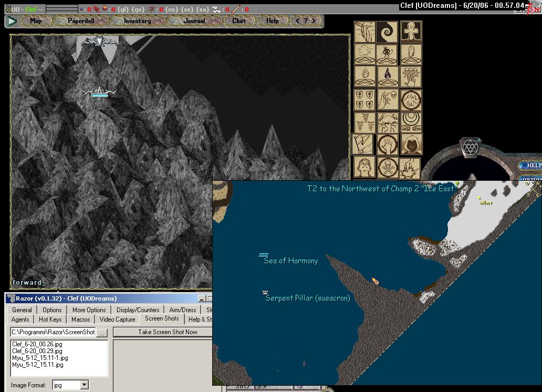Expand the Image Format dropdown

(85, 385)
